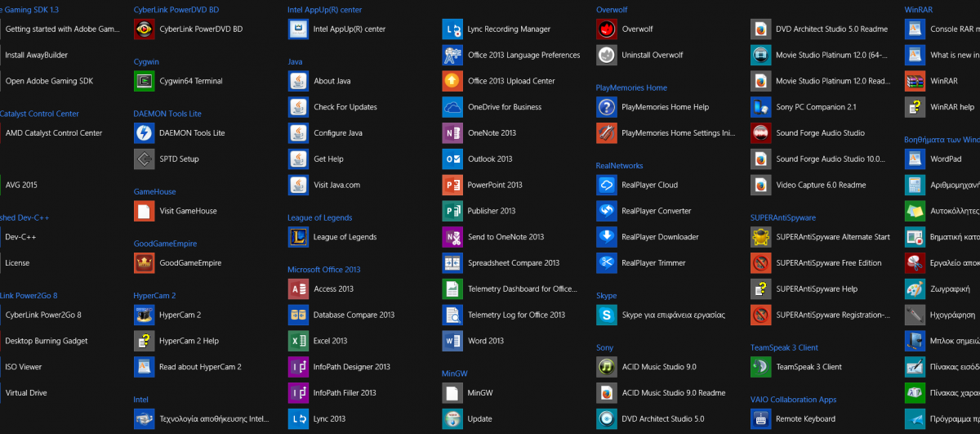Select the PlayMemories Home group header
Image resolution: width=980 pixels, height=434 pixels.
click(631, 87)
